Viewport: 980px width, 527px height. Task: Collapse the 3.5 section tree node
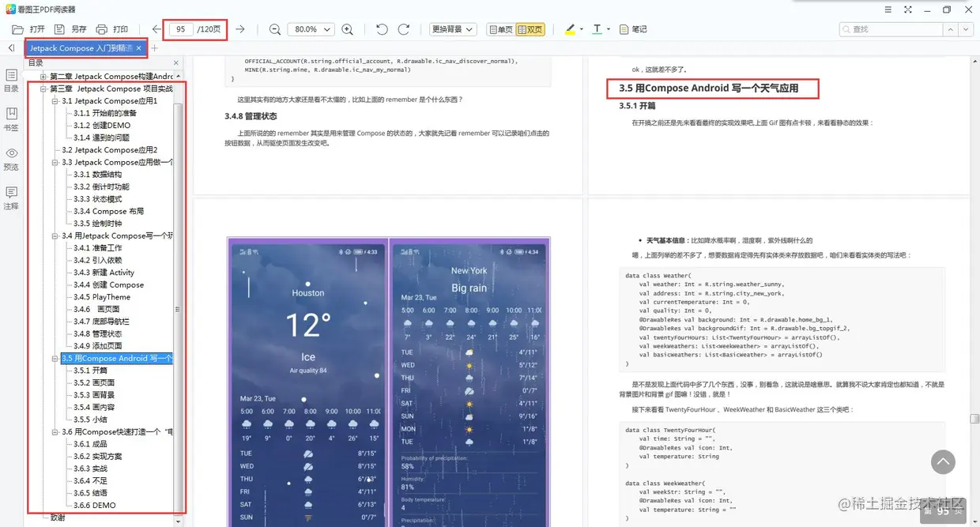tap(55, 358)
